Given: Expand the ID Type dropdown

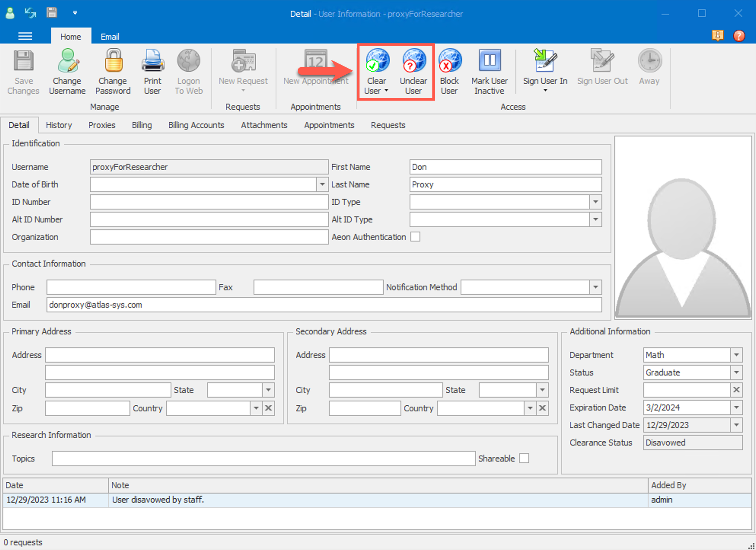Looking at the screenshot, I should 595,202.
